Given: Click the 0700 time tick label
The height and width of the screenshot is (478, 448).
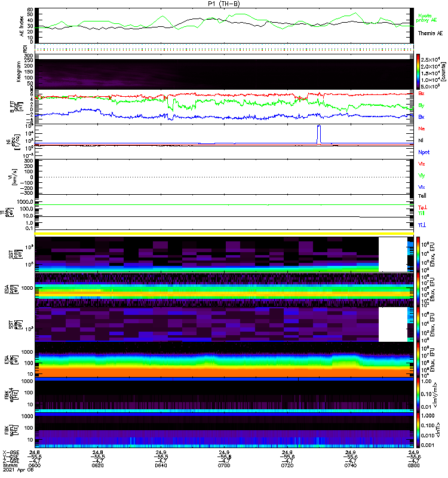Looking at the screenshot, I should point(224,465).
